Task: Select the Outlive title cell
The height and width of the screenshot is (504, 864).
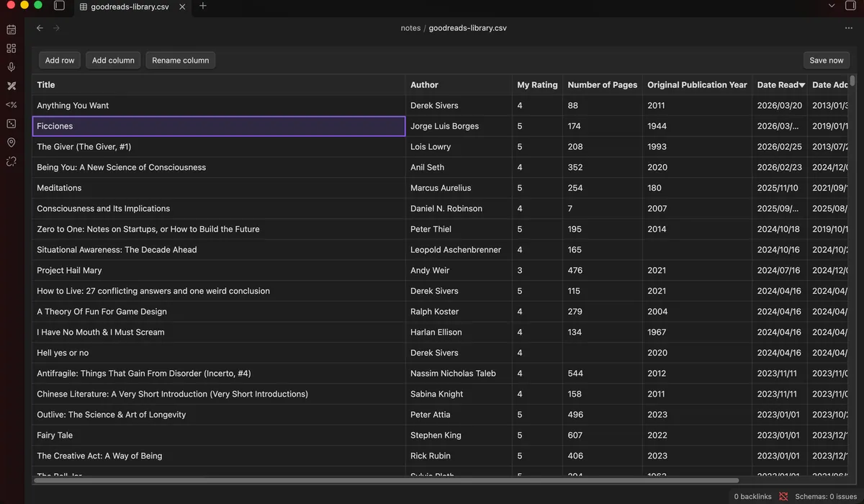Action: click(x=219, y=415)
